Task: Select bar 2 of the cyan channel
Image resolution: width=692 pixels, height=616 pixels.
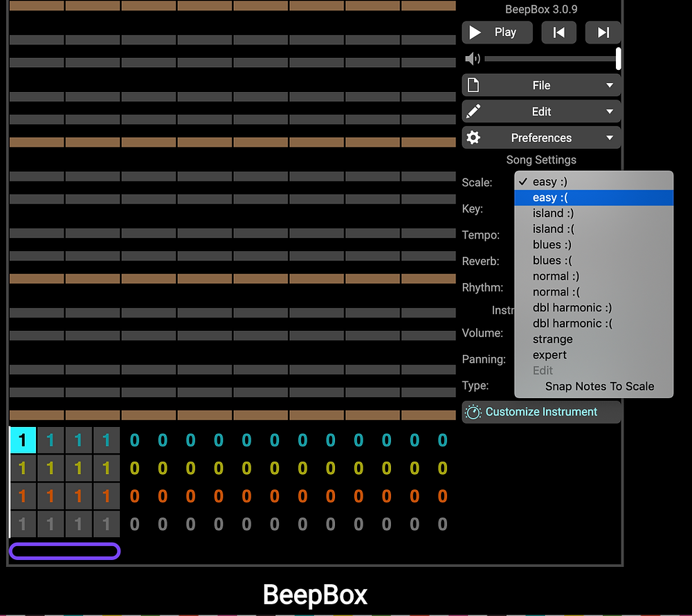Action: 51,440
